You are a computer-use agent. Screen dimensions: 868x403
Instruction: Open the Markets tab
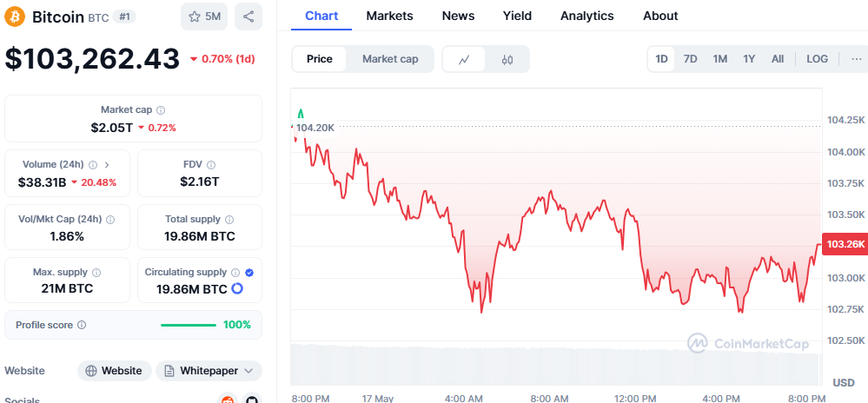click(x=389, y=16)
